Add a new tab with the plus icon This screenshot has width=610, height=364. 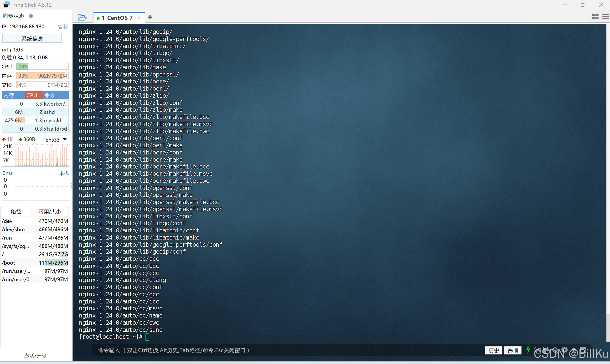[x=150, y=17]
